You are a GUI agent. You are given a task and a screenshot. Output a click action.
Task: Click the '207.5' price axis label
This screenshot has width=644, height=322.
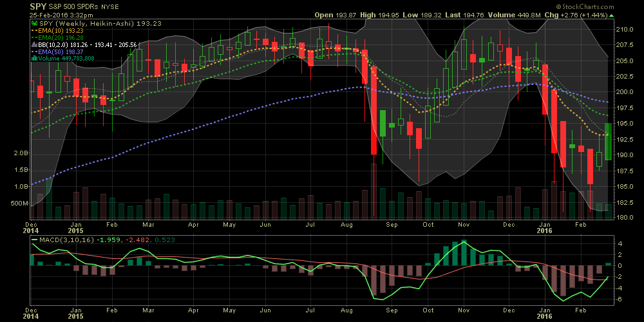coord(623,45)
